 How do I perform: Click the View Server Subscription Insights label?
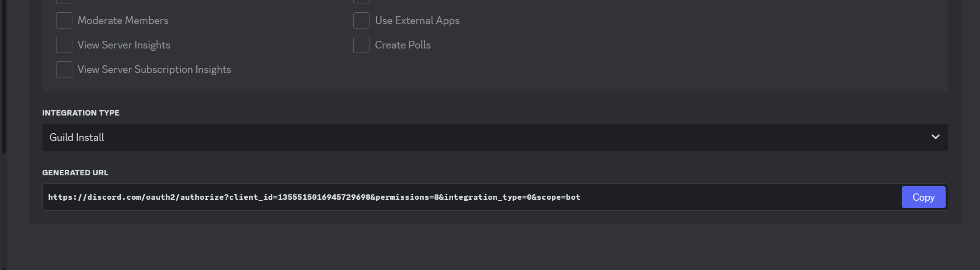pos(154,69)
